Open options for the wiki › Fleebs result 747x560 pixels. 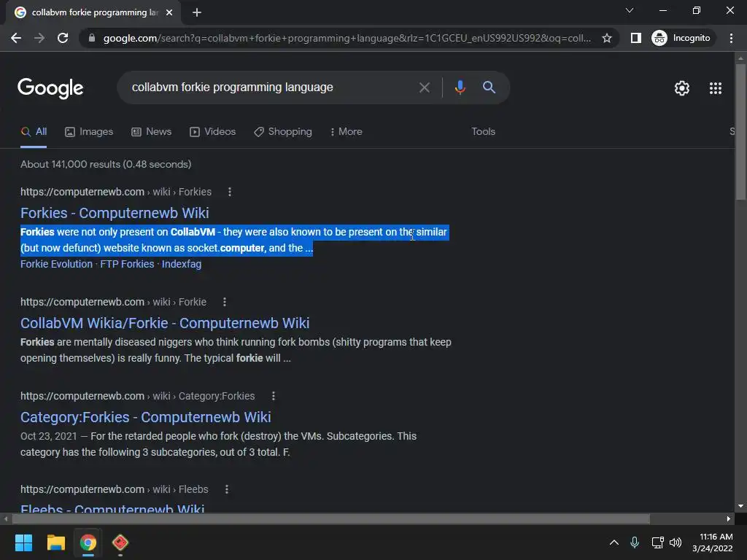(227, 489)
